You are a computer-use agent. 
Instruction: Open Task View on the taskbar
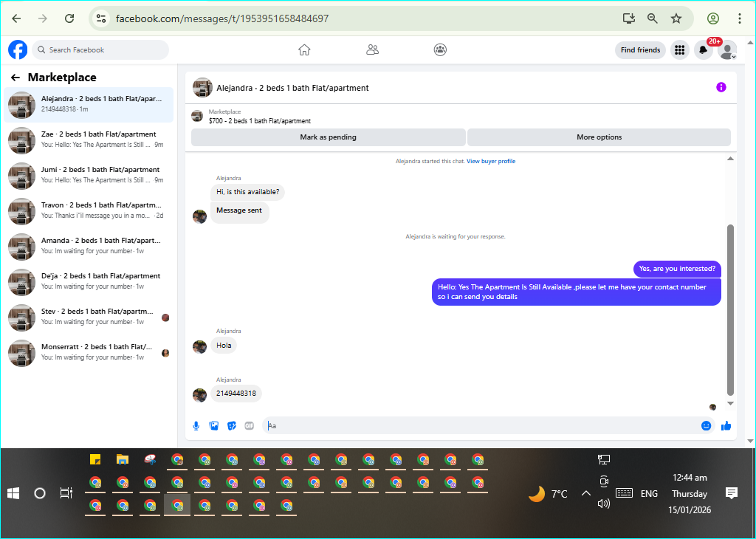(x=66, y=493)
